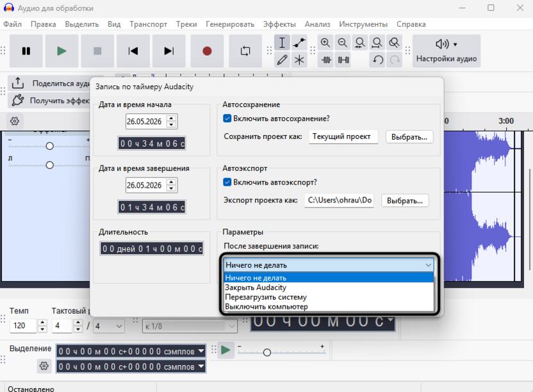Image resolution: width=533 pixels, height=392 pixels.
Task: Open the Анализ menu
Action: click(317, 24)
